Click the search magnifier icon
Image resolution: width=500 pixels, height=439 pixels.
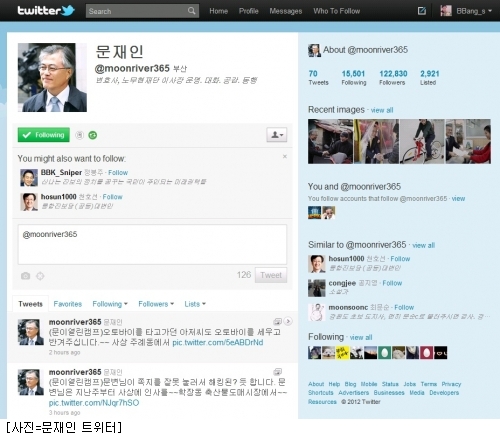tap(191, 11)
